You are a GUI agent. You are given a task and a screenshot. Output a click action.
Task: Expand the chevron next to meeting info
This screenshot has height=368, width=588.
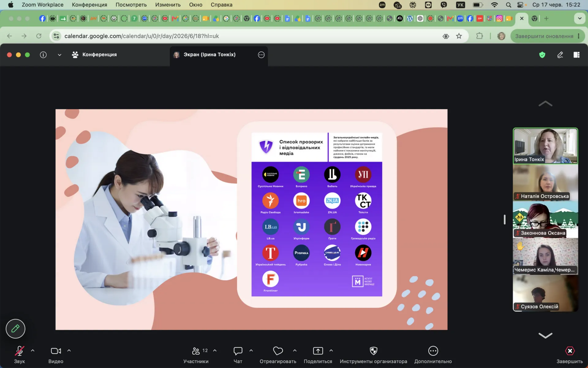59,55
